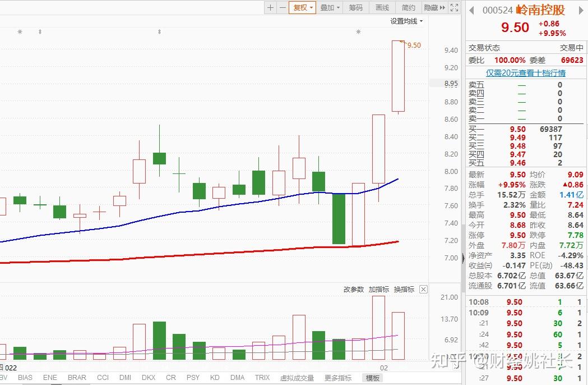Open the 复权 dropdown
Viewport: 588px width, 385px height.
tap(303, 7)
